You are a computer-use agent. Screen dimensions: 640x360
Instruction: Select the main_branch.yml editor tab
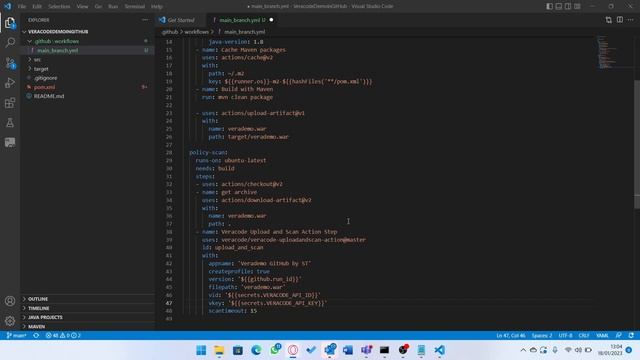point(242,20)
